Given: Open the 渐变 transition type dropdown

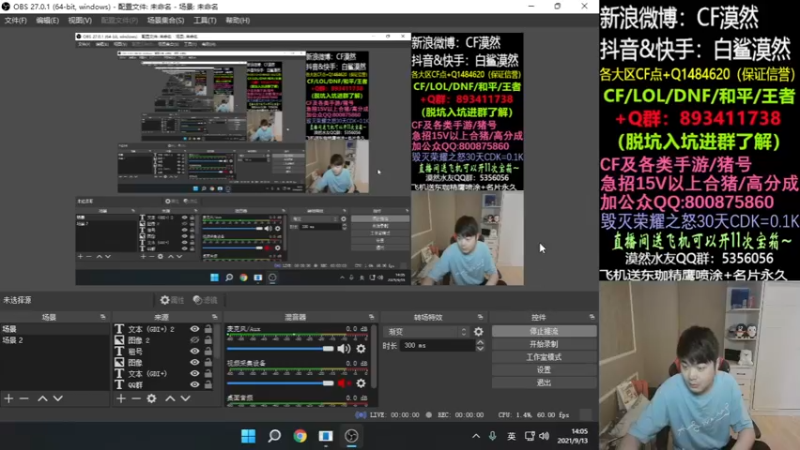Looking at the screenshot, I should (x=427, y=332).
